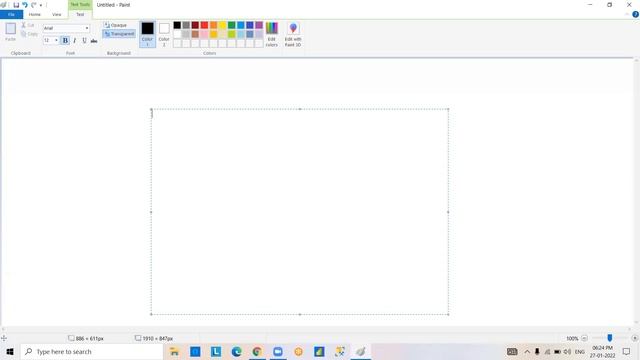Click the Windows Start button
Viewport: 640px width, 360px height.
pos(10,351)
